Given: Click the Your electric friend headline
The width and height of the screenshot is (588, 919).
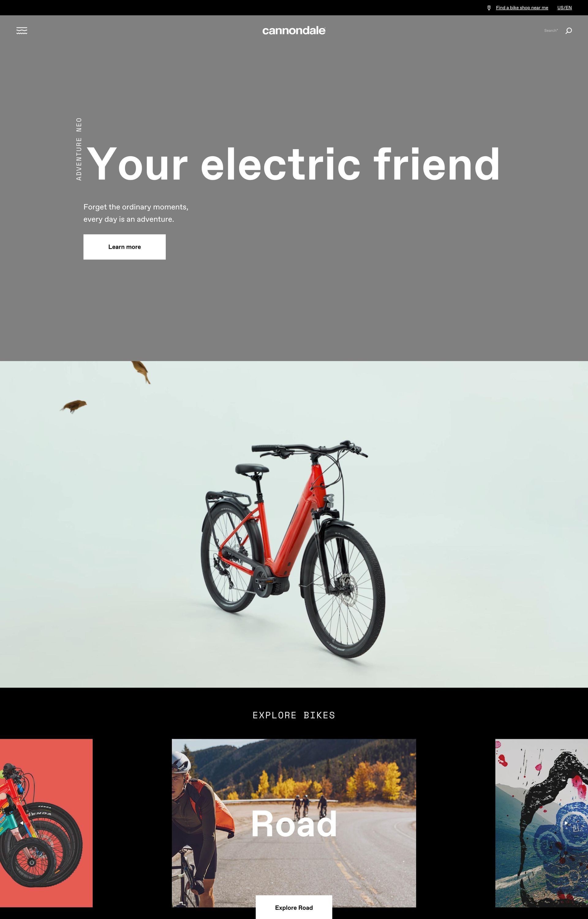Looking at the screenshot, I should 294,164.
